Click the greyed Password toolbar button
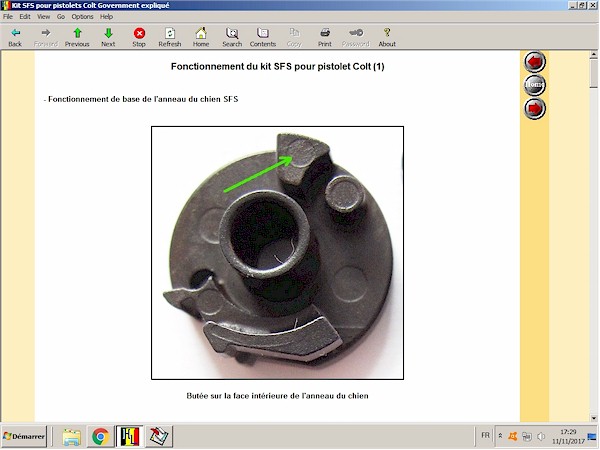Image resolution: width=600 pixels, height=450 pixels. (355, 37)
